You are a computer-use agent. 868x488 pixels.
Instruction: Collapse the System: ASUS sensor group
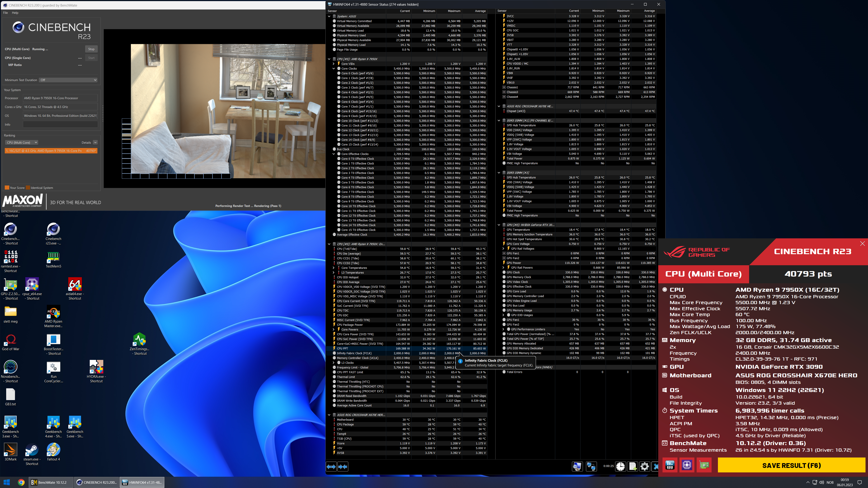(329, 16)
